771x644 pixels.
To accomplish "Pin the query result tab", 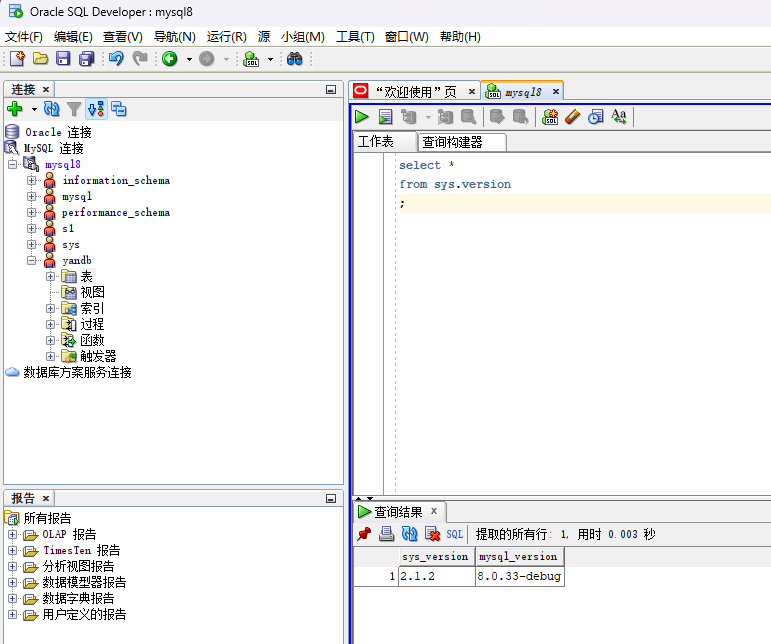I will (364, 534).
